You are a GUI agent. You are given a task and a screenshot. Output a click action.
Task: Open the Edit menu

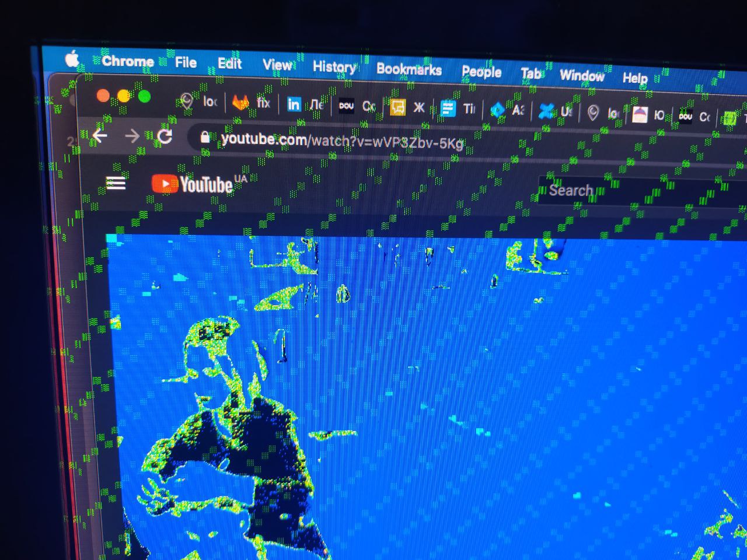click(229, 64)
